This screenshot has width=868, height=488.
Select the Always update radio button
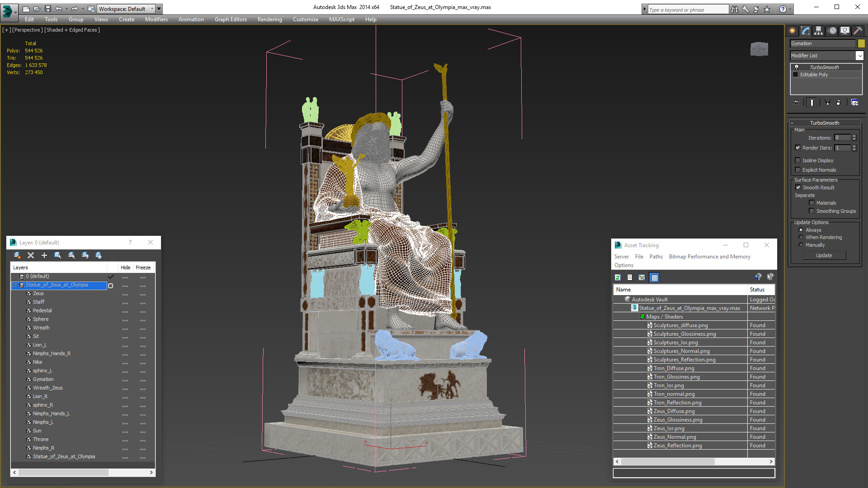(x=801, y=230)
